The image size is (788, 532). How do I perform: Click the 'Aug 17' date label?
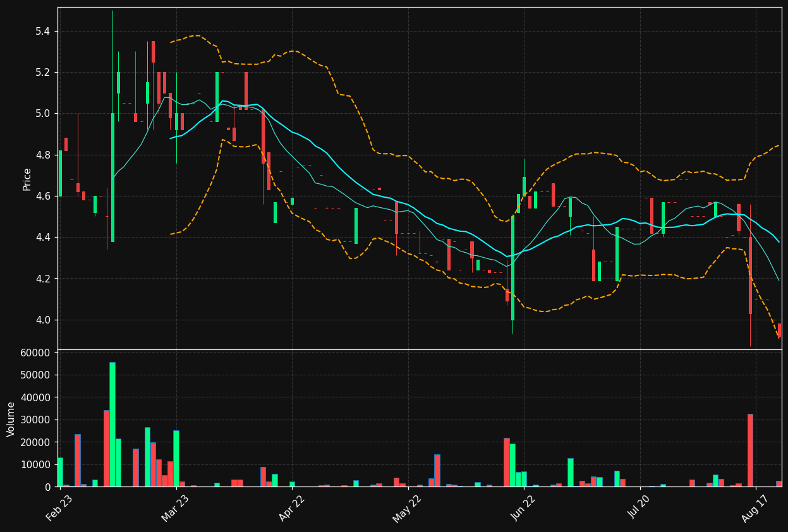click(755, 508)
